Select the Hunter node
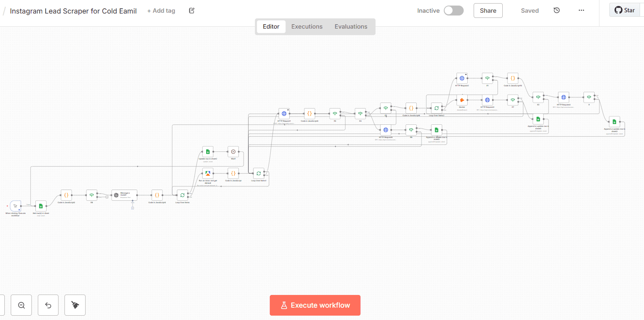644x320 pixels. click(462, 100)
